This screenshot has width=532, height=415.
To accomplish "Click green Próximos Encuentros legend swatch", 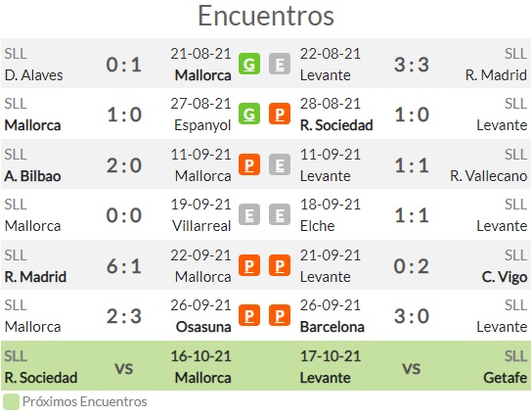I will [11, 401].
